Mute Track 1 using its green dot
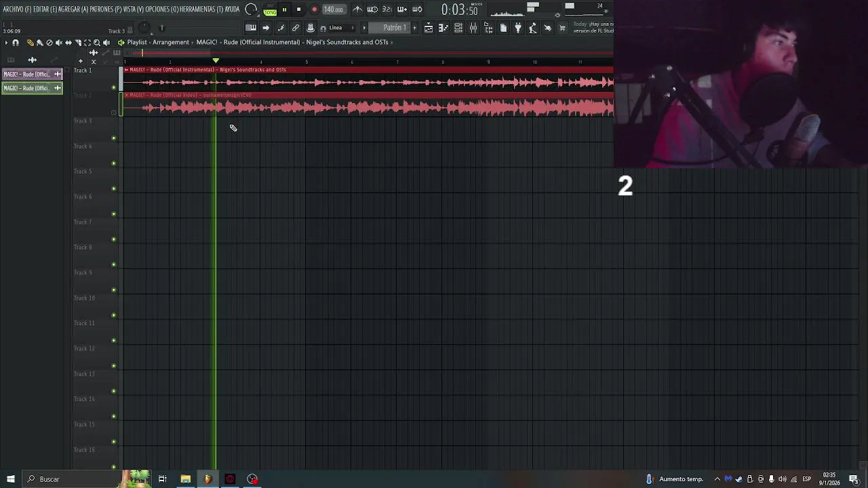The image size is (868, 488). click(114, 87)
